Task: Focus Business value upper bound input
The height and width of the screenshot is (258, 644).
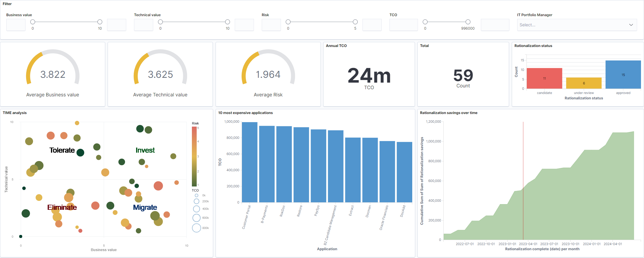Action: click(x=117, y=25)
